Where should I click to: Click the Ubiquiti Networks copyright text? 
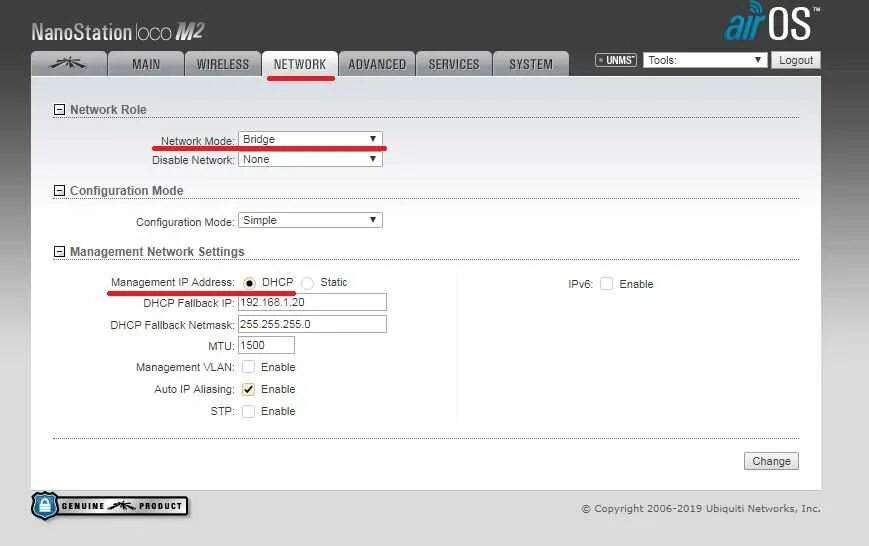click(701, 508)
